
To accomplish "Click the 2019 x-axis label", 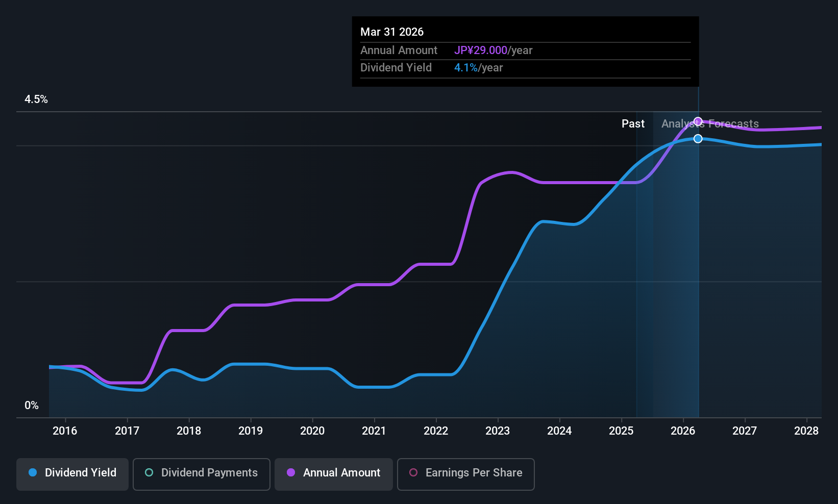I will pyautogui.click(x=251, y=431).
